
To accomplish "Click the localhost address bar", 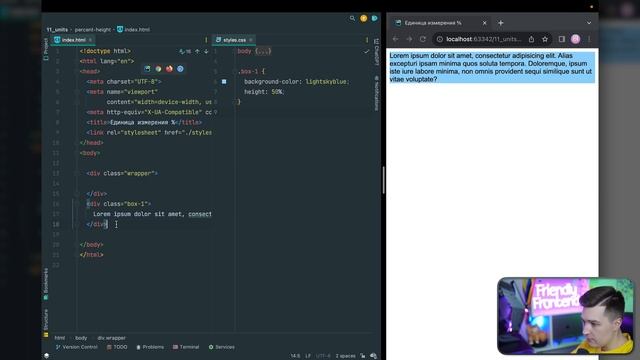I will point(484,39).
